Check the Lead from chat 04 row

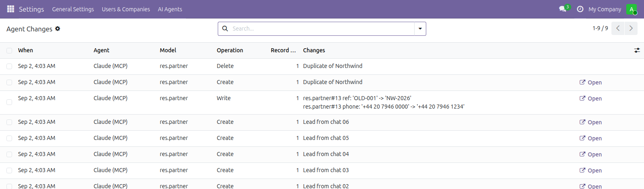point(9,154)
